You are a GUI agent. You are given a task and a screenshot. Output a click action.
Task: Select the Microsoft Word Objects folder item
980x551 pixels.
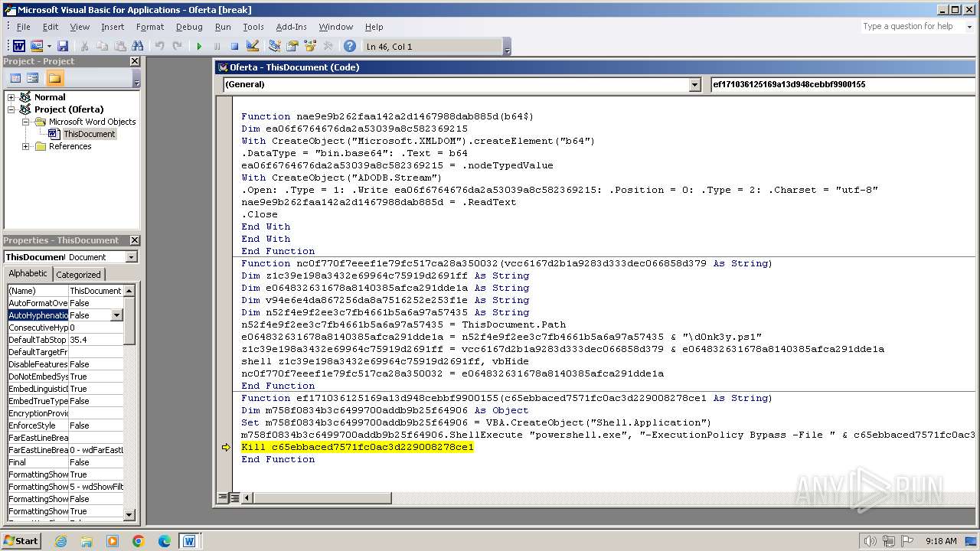(92, 122)
